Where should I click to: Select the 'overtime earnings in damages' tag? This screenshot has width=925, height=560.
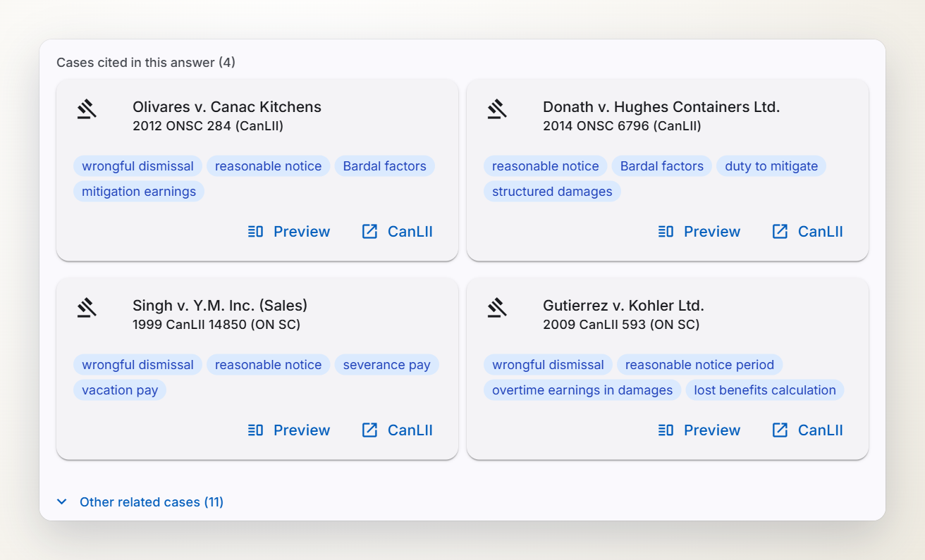582,390
